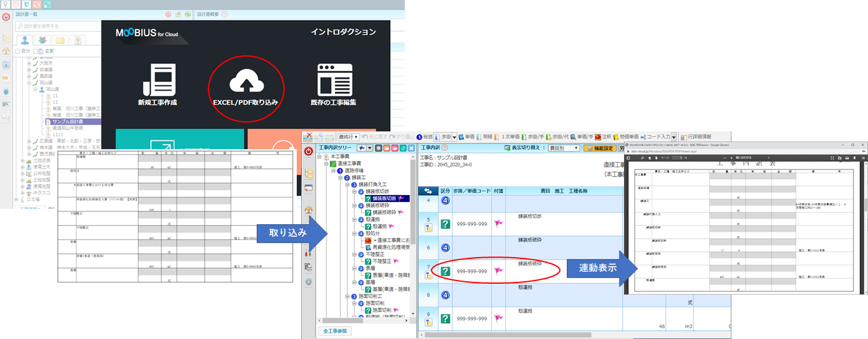Select the person tab in design list
The width and height of the screenshot is (868, 339).
coord(25,40)
